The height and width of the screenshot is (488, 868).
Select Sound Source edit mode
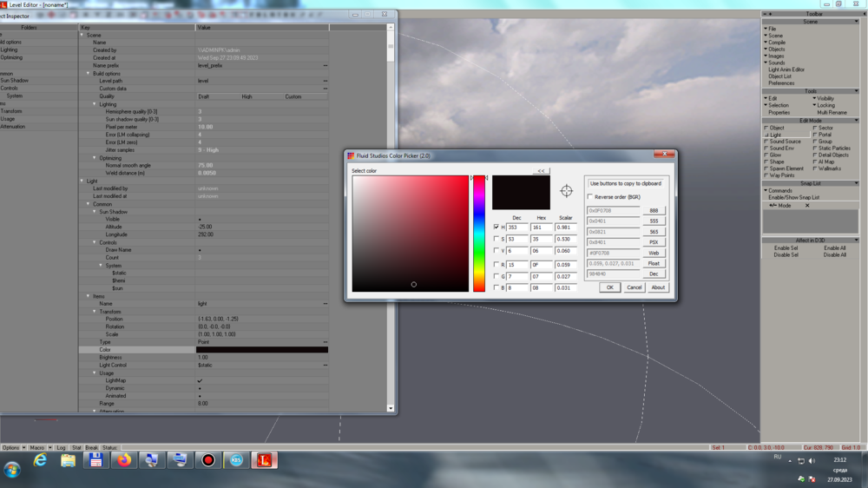click(785, 142)
